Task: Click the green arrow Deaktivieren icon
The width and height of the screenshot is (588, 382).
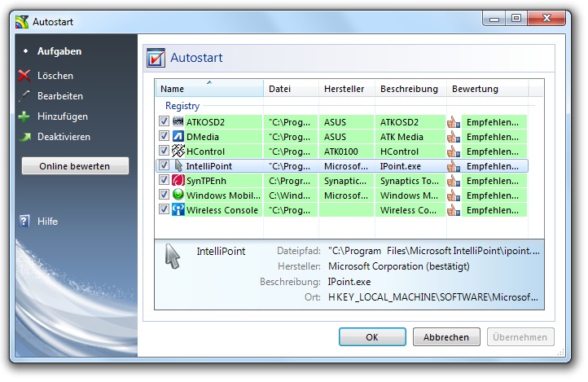Action: point(24,137)
